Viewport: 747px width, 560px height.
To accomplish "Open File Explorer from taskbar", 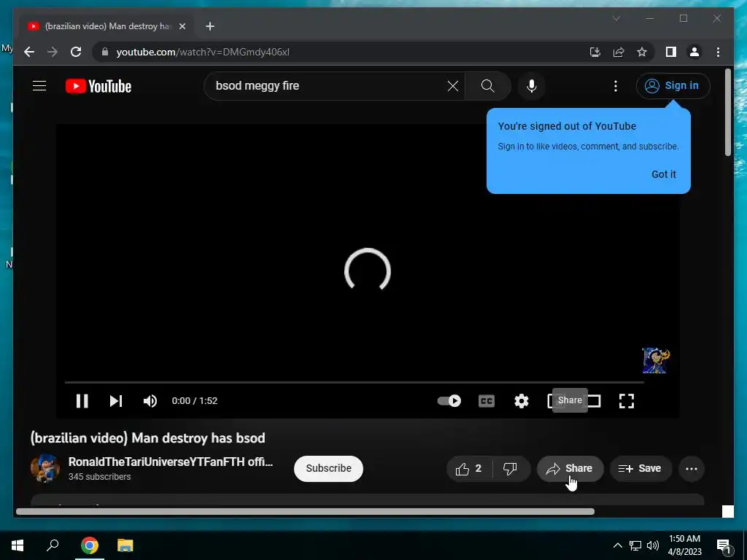I will coord(125,545).
